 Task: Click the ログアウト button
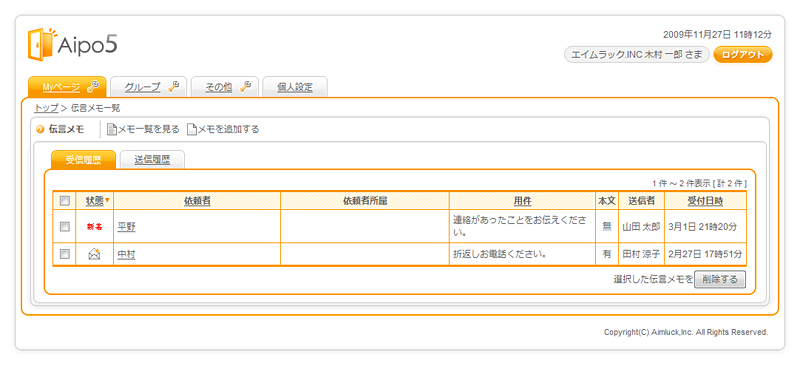[743, 55]
